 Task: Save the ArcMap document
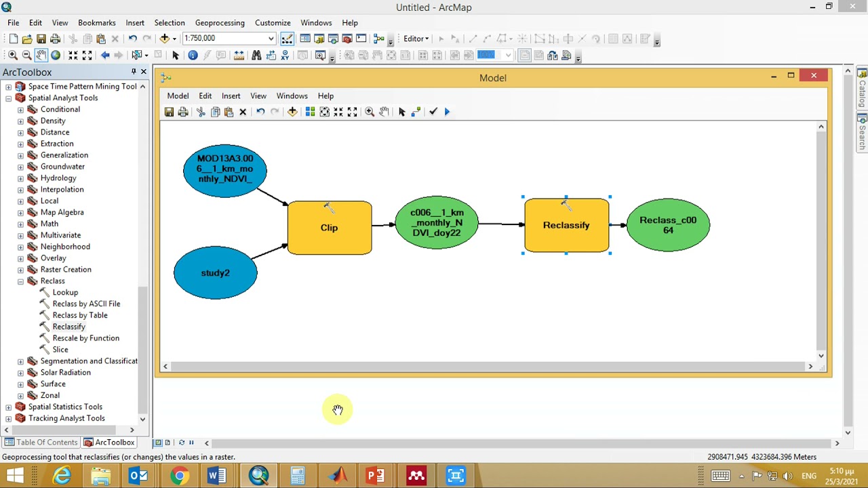[41, 39]
